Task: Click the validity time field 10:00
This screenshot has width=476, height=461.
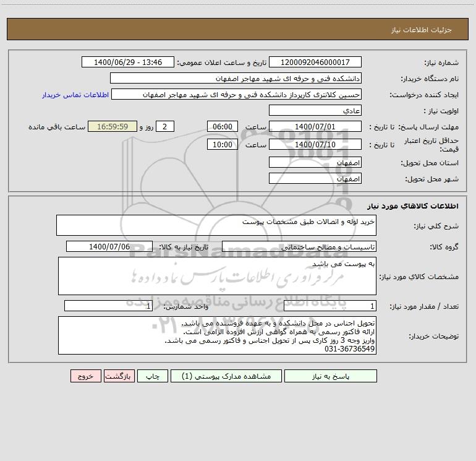Action: click(222, 144)
